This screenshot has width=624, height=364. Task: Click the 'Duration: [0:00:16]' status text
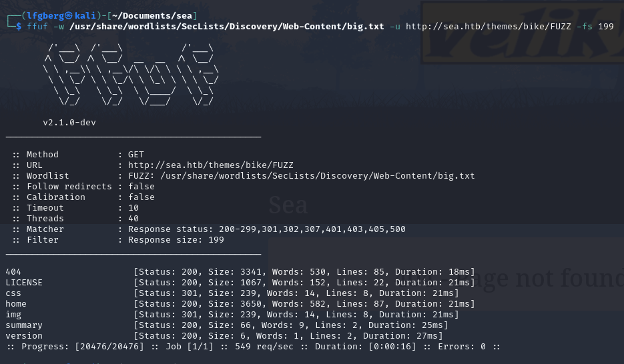(x=365, y=347)
